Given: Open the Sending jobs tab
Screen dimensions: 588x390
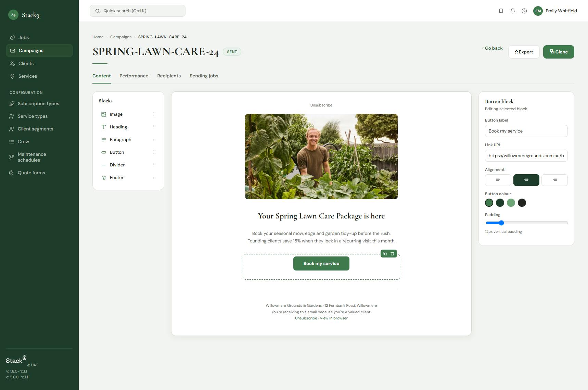Looking at the screenshot, I should [204, 76].
